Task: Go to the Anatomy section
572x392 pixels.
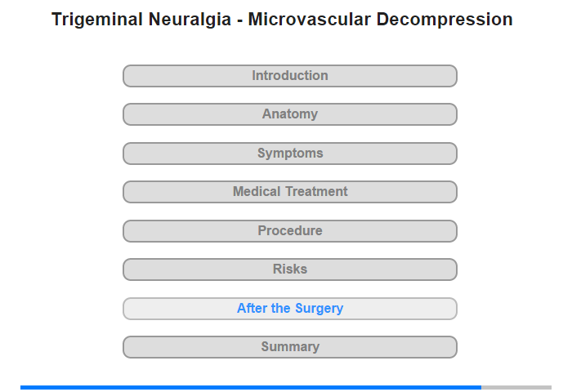Action: [289, 114]
